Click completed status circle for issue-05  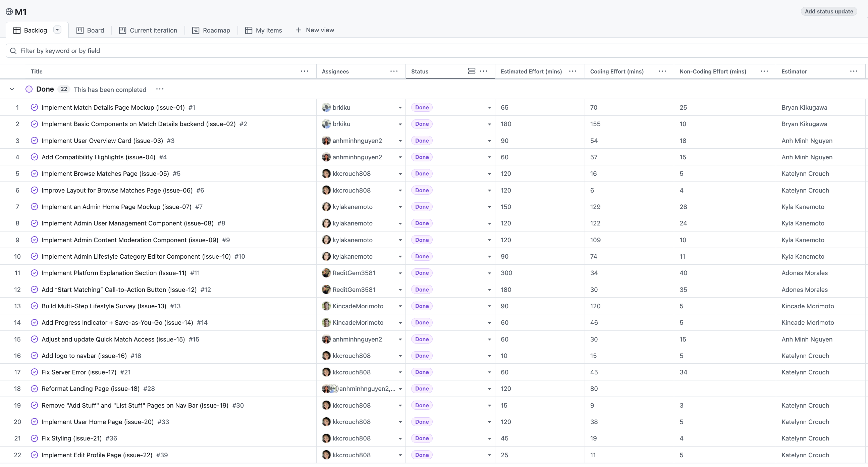coord(34,174)
